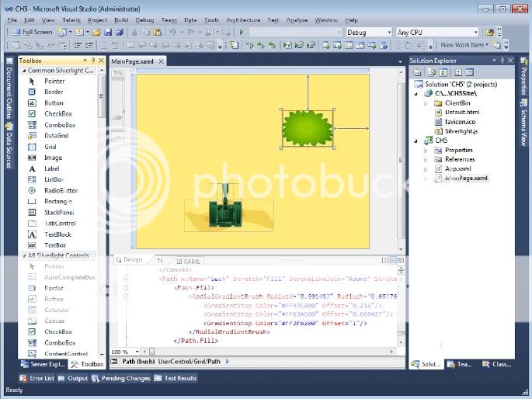Open the New Work Item dropdown
This screenshot has width=532, height=399.
click(464, 45)
